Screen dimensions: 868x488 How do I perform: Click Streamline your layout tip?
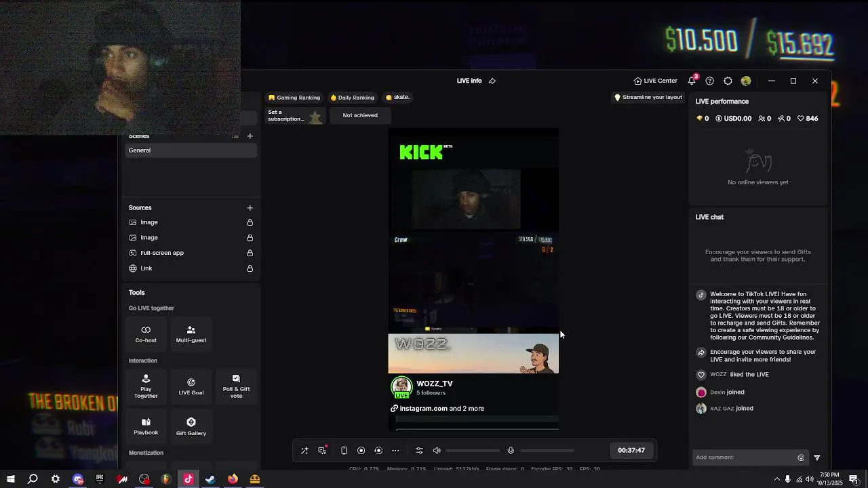point(648,98)
